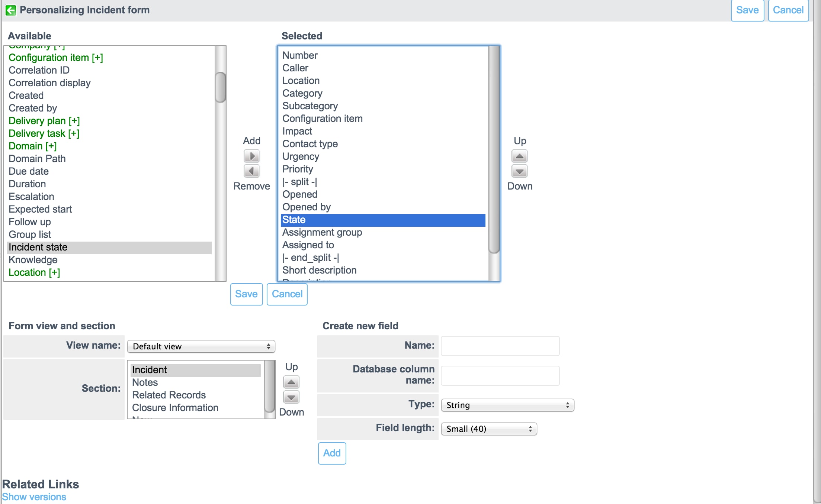821x504 pixels.
Task: Click the Add right-arrow icon
Action: coord(251,156)
